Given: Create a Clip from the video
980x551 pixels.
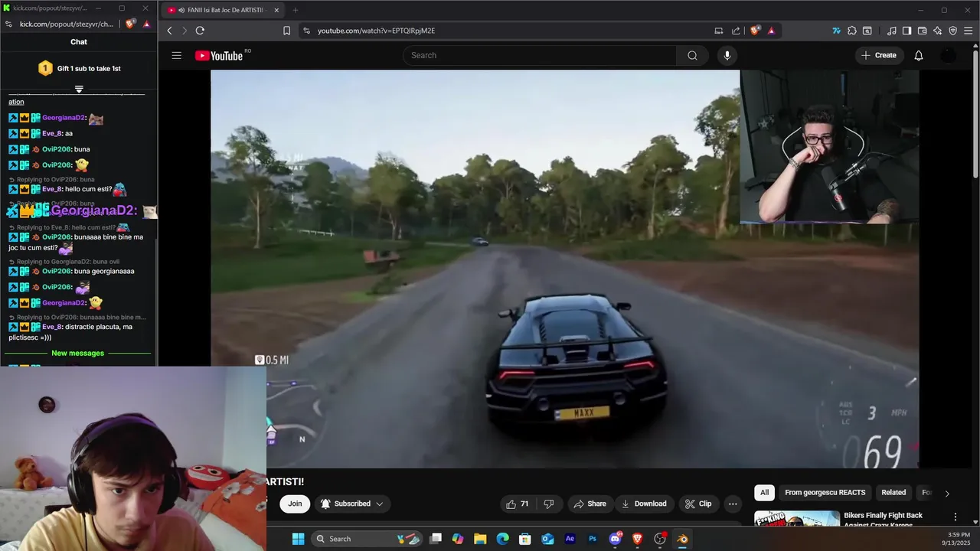Looking at the screenshot, I should tap(698, 504).
